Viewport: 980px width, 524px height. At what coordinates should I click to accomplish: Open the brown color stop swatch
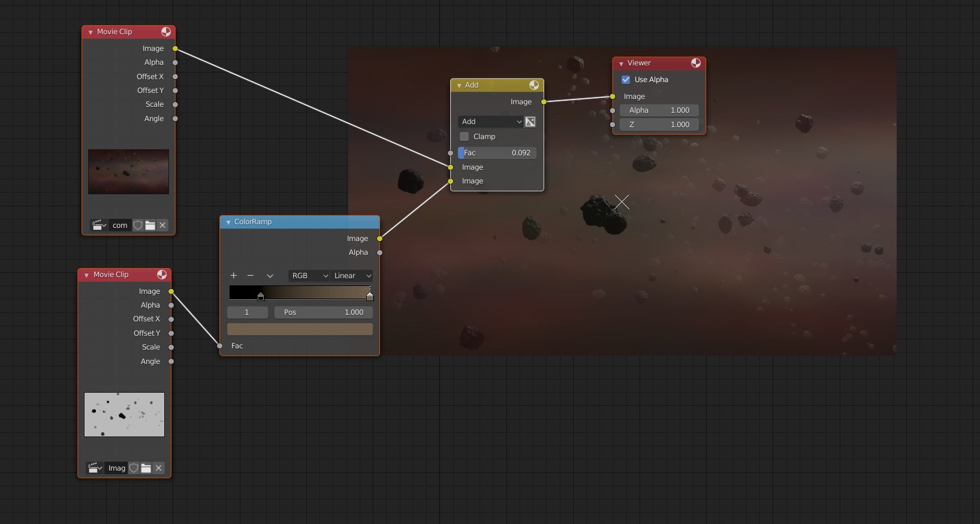pos(300,329)
